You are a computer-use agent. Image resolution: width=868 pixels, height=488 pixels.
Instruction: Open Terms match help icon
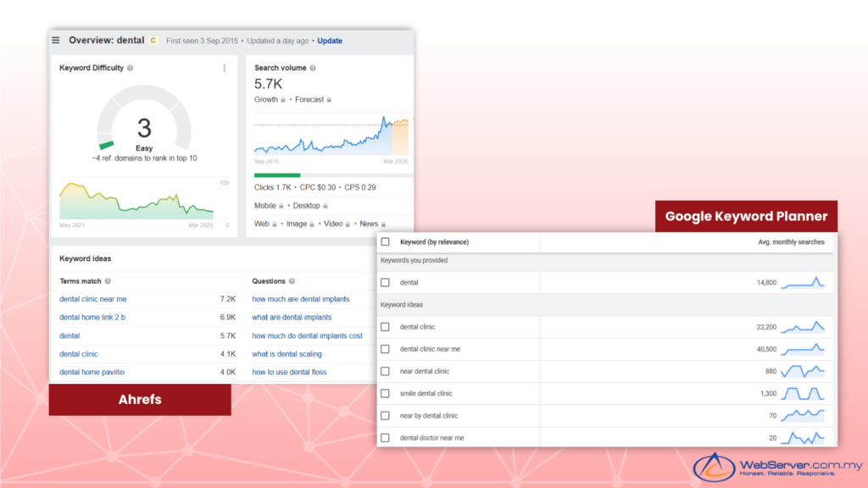[108, 281]
